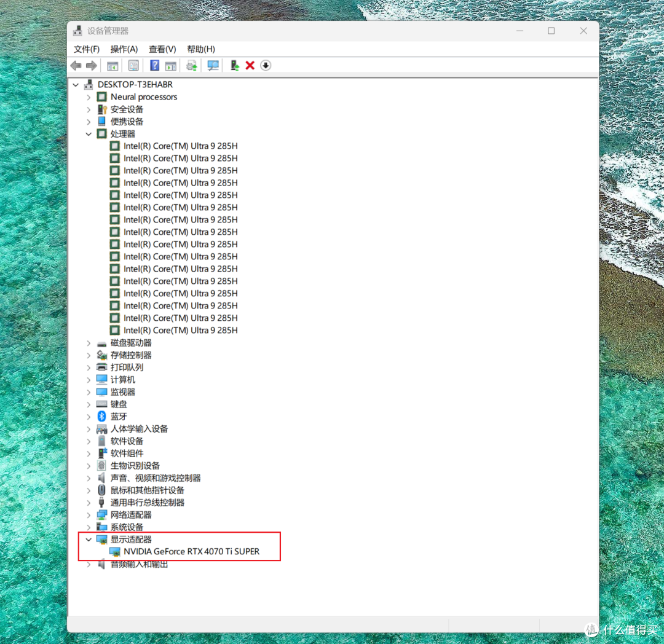Select the 处理器 category label

(123, 134)
